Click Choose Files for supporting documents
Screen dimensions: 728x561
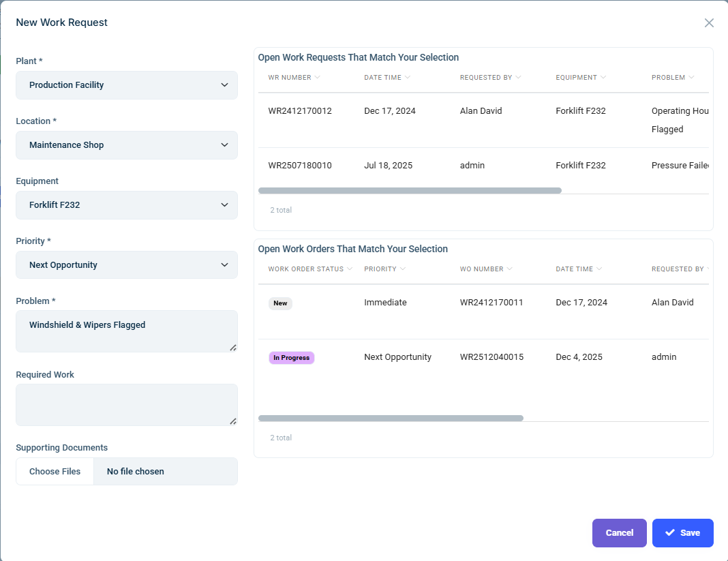tap(55, 472)
